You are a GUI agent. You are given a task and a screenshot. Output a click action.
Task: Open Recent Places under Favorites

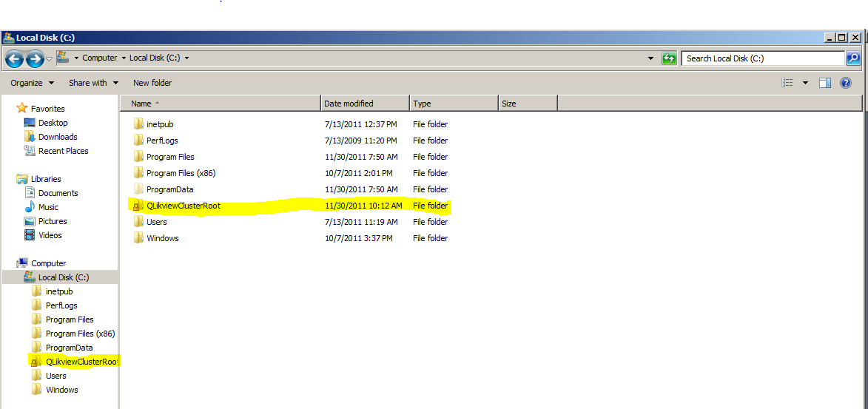coord(56,151)
